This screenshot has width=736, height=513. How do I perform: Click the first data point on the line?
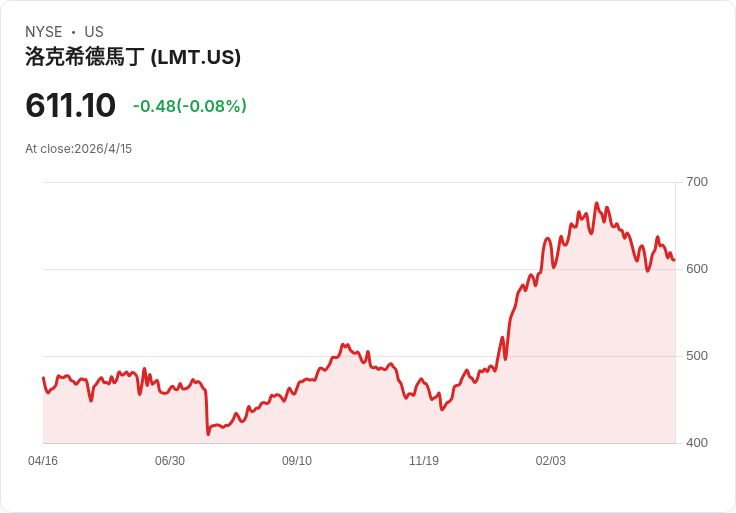click(x=44, y=377)
